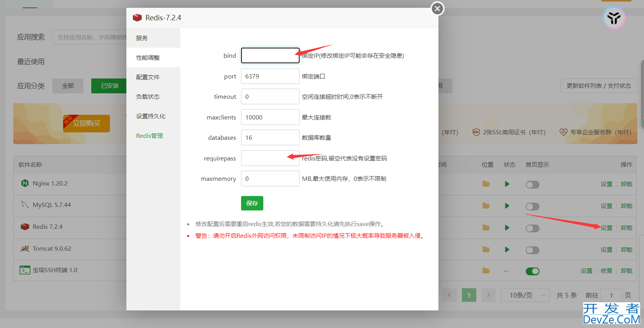Click the port input field
Image resolution: width=644 pixels, height=328 pixels.
[x=270, y=76]
